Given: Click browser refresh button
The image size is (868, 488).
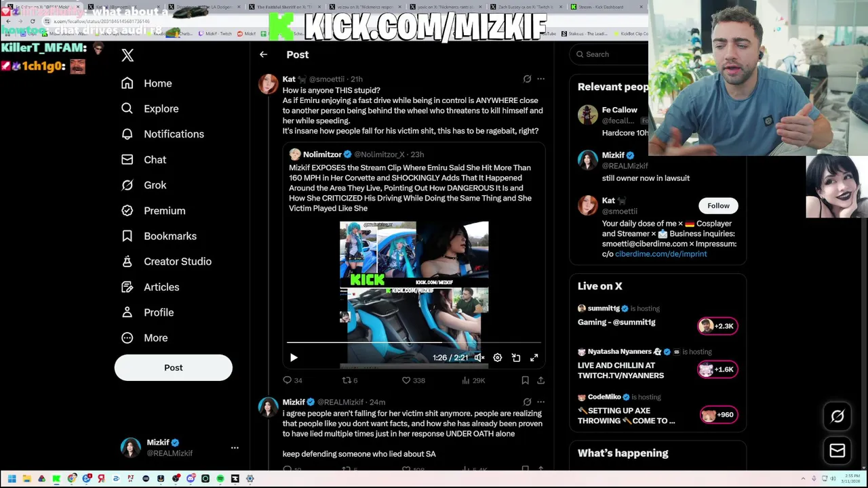Looking at the screenshot, I should [33, 22].
